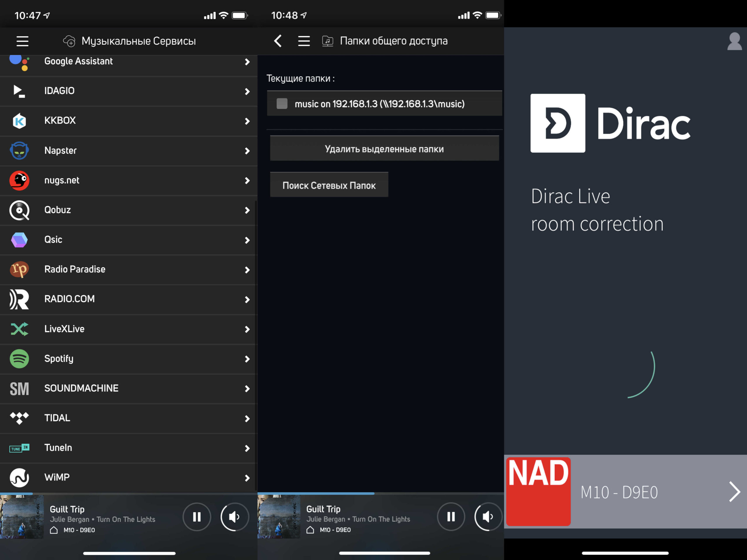747x560 pixels.
Task: Check the music on 192.168.1.3 folder checkbox
Action: point(282,104)
